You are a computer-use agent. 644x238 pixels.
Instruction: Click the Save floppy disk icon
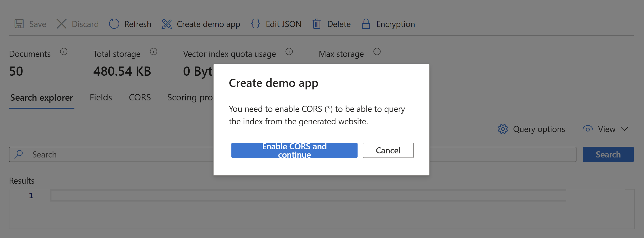19,24
